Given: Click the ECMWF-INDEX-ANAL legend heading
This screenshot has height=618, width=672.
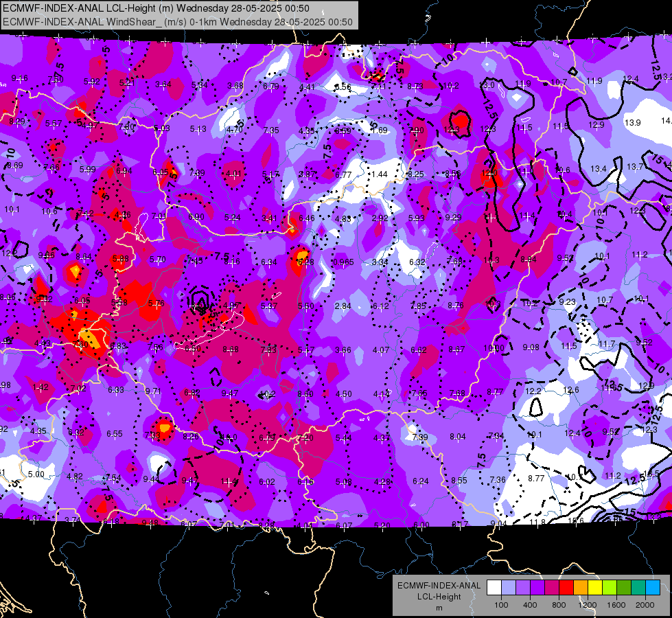Looking at the screenshot, I should pyautogui.click(x=439, y=586).
